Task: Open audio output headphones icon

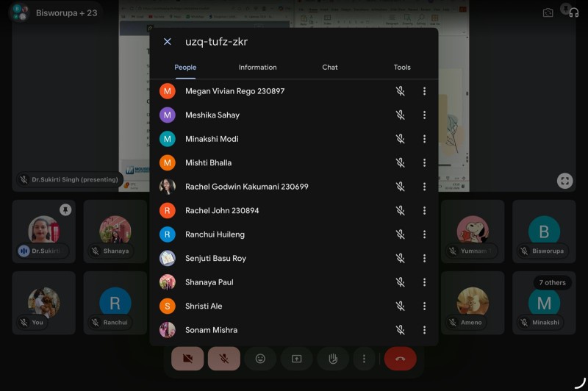Action: tap(573, 12)
